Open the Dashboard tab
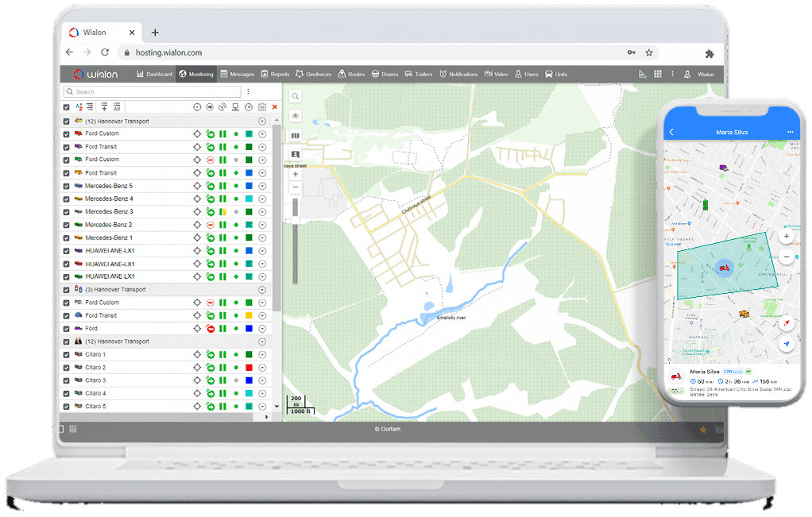 [154, 74]
